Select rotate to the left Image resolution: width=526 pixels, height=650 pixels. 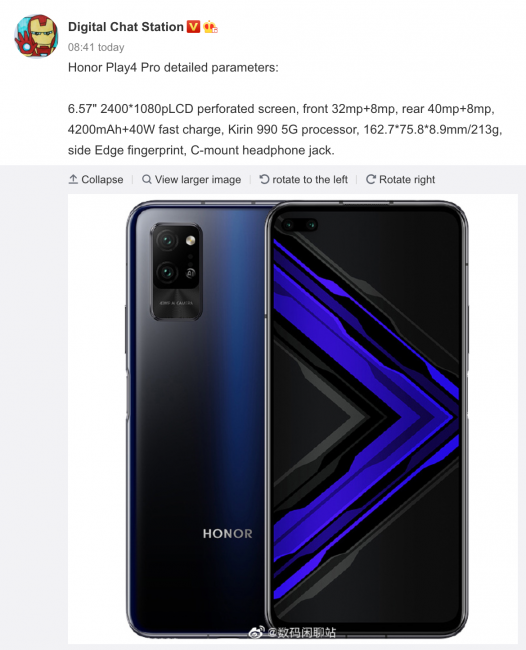[x=310, y=179]
